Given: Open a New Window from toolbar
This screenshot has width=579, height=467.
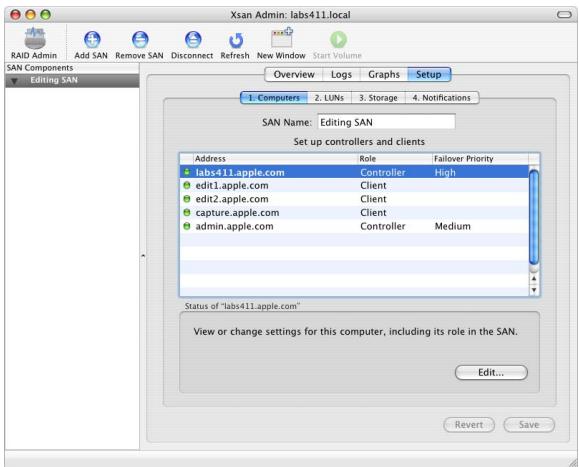Looking at the screenshot, I should coord(282,38).
